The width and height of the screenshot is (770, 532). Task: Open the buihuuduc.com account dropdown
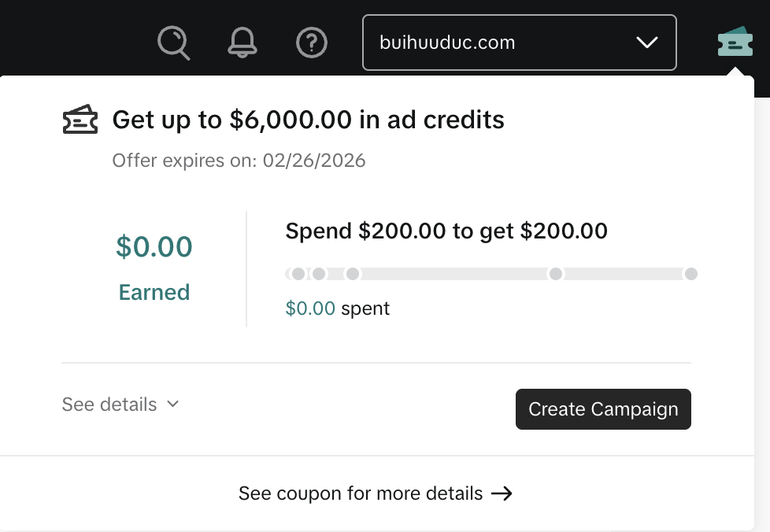click(519, 42)
